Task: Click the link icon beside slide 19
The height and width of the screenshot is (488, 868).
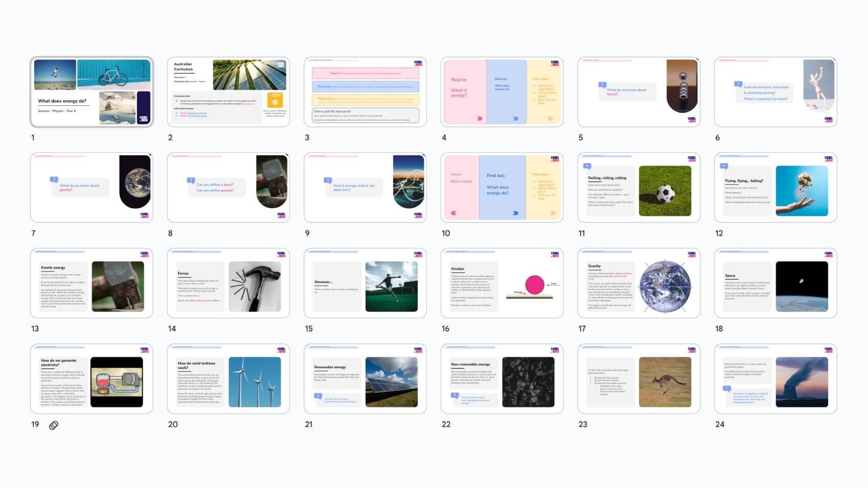Action: 54,425
